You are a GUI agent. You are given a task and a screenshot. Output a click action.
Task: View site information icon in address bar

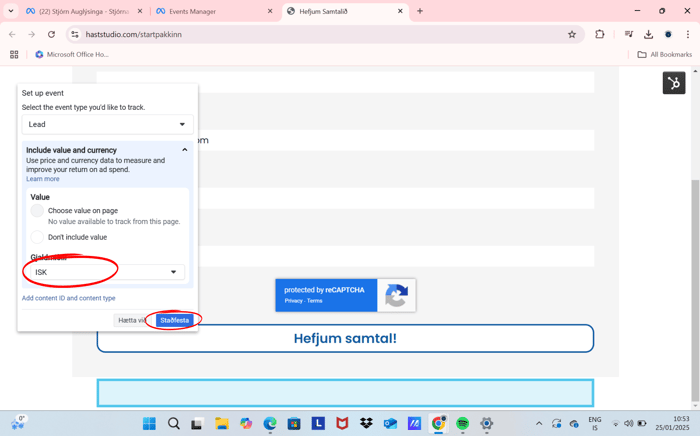pos(75,34)
